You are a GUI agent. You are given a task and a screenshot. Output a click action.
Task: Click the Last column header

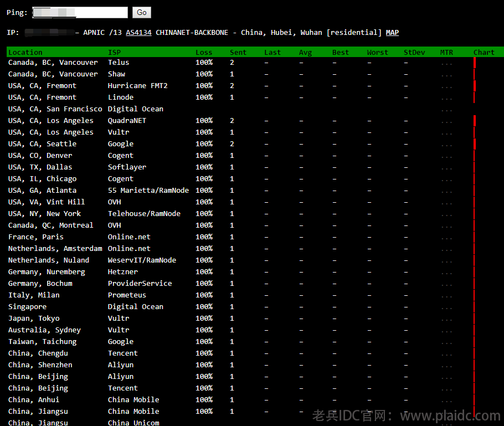click(272, 53)
